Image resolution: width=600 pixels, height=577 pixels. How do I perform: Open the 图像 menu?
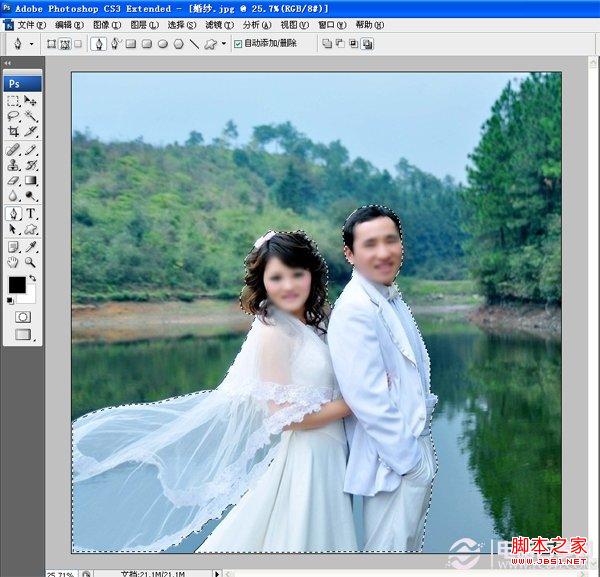pyautogui.click(x=107, y=25)
